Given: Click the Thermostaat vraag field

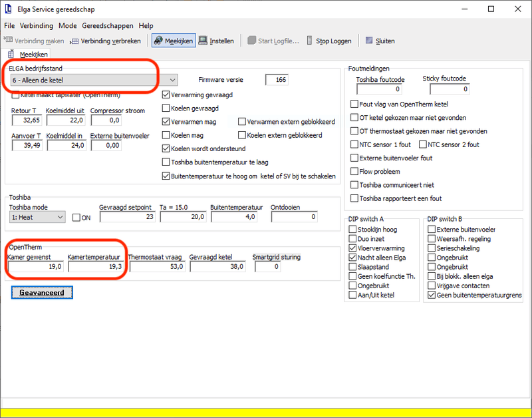Looking at the screenshot, I should coord(158,266).
